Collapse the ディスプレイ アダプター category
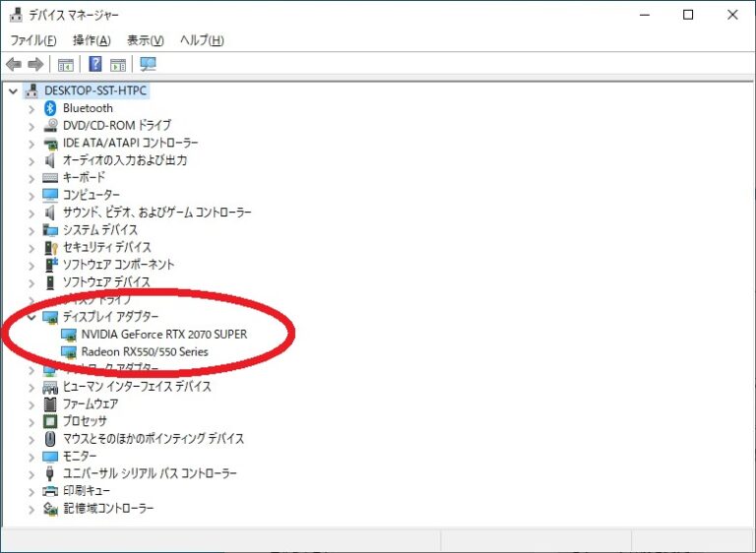Screen dimensions: 756x553 pos(31,317)
